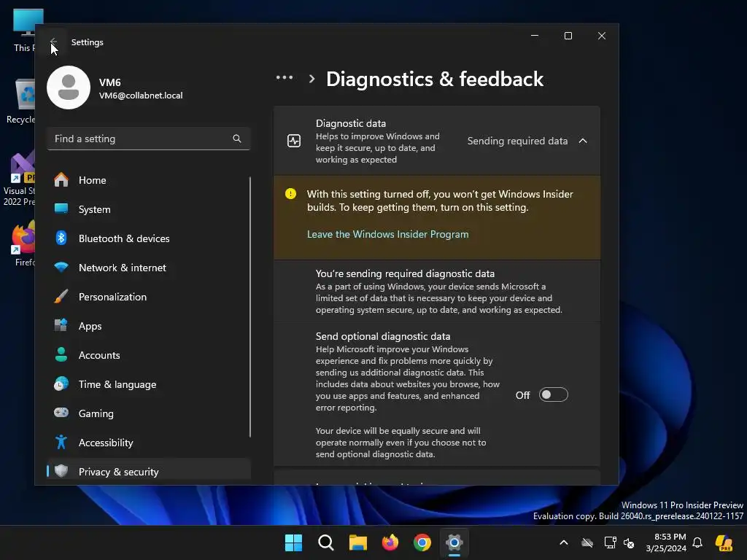The width and height of the screenshot is (747, 560).
Task: Click the Settings gear taskbar icon
Action: point(454,542)
